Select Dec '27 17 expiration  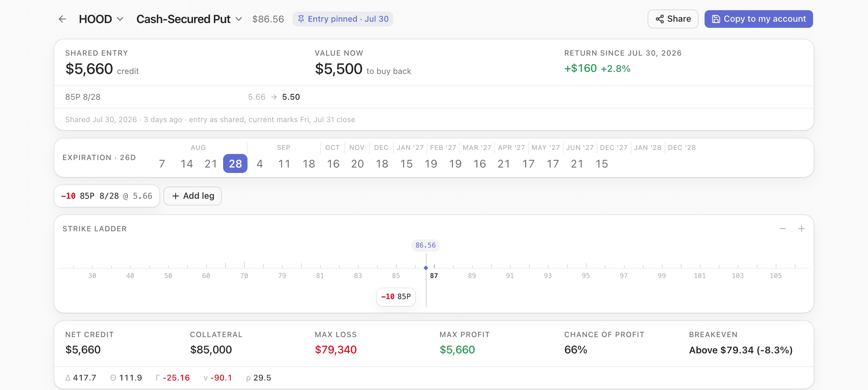pyautogui.click(x=553, y=164)
